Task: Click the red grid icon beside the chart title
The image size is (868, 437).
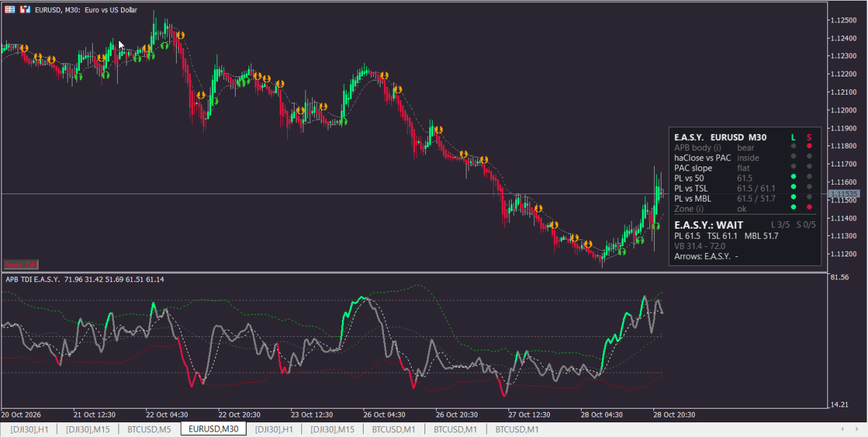Action: coord(9,9)
